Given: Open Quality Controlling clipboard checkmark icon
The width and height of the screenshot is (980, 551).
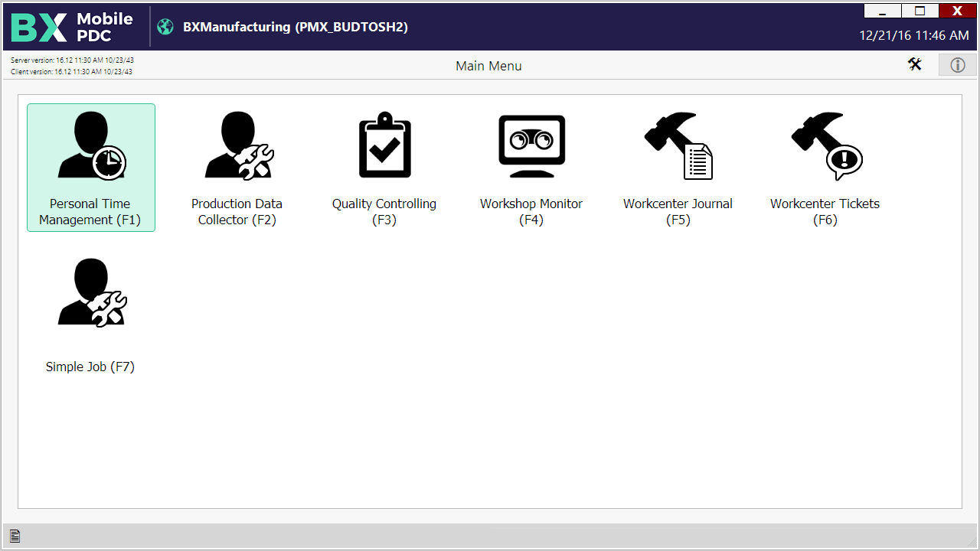Looking at the screenshot, I should tap(384, 146).
